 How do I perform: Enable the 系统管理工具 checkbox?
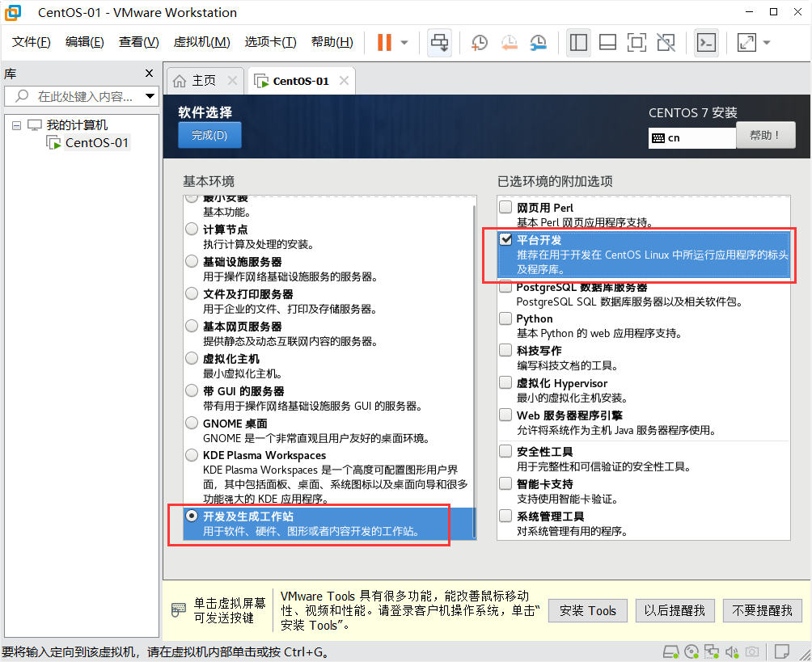pyautogui.click(x=505, y=516)
